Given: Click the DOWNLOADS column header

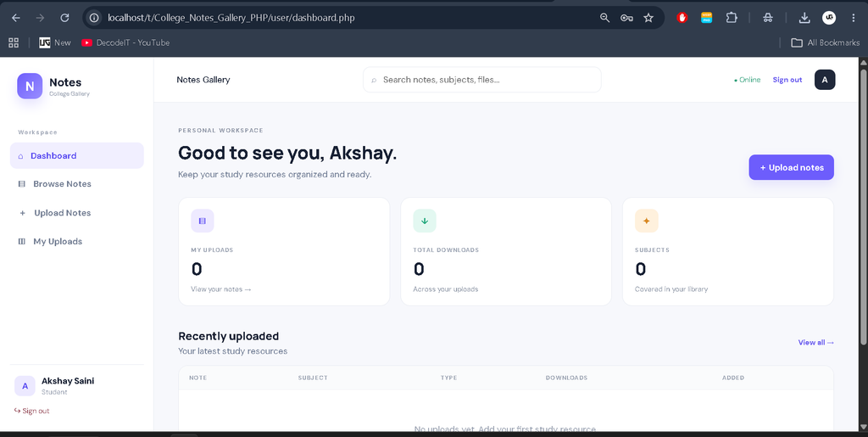Looking at the screenshot, I should coord(566,378).
